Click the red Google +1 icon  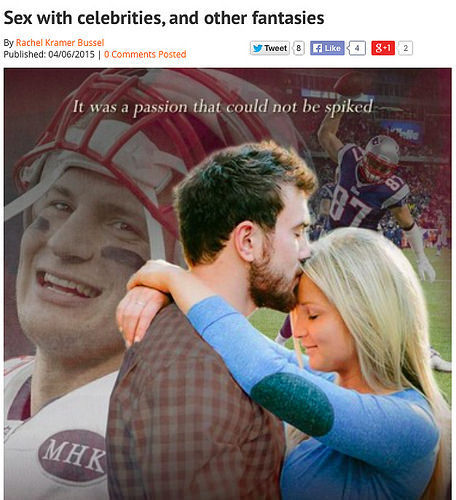(x=383, y=48)
